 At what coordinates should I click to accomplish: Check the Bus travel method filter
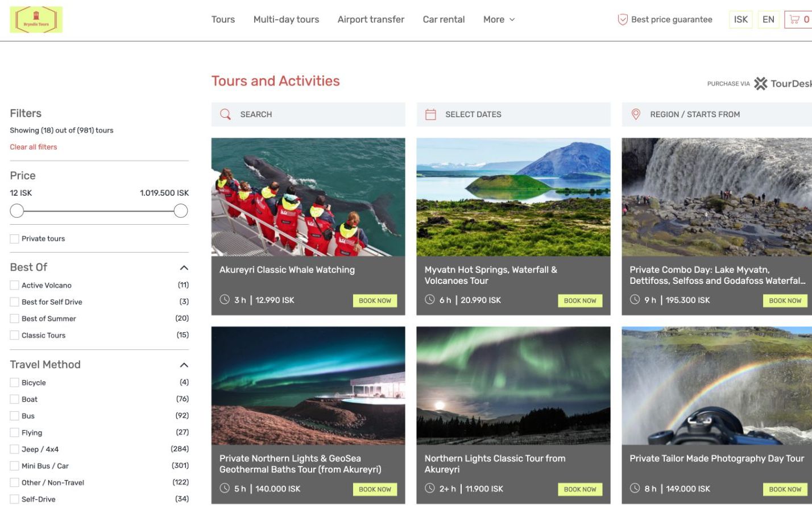15,416
